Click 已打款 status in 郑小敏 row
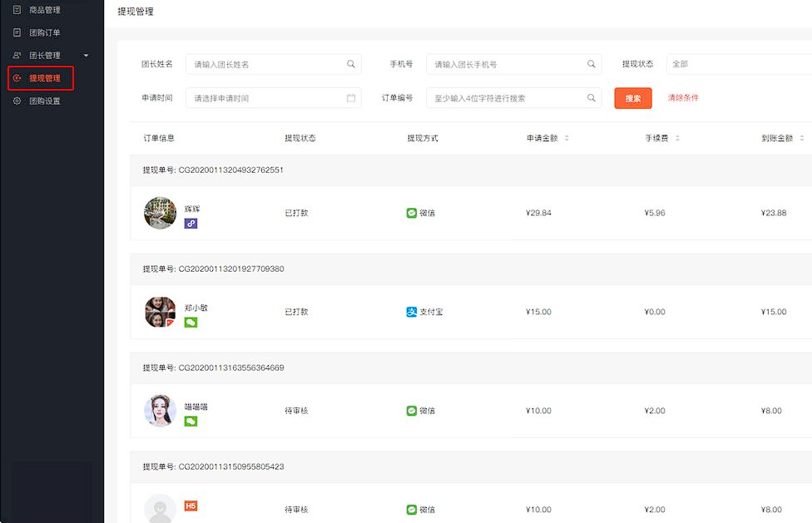 tap(296, 312)
